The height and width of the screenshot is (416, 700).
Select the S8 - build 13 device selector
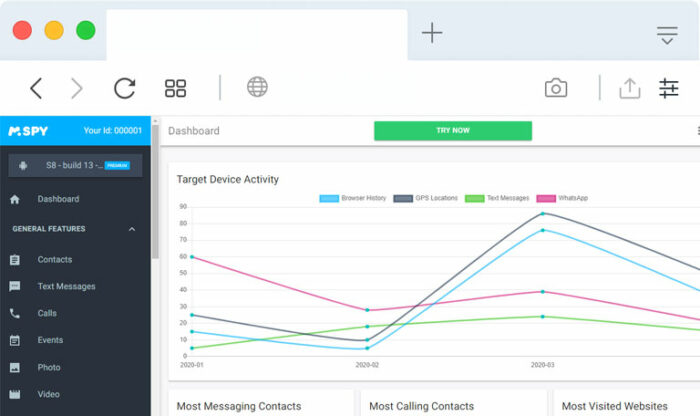(75, 166)
